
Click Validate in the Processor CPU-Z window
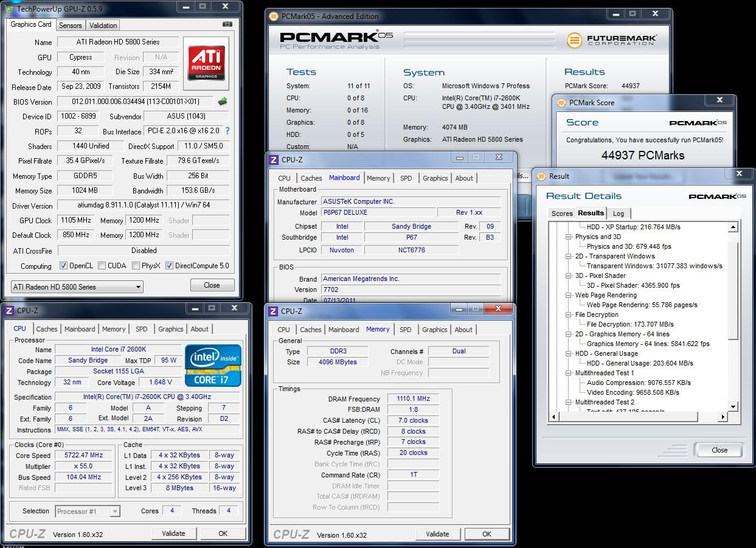click(x=173, y=533)
